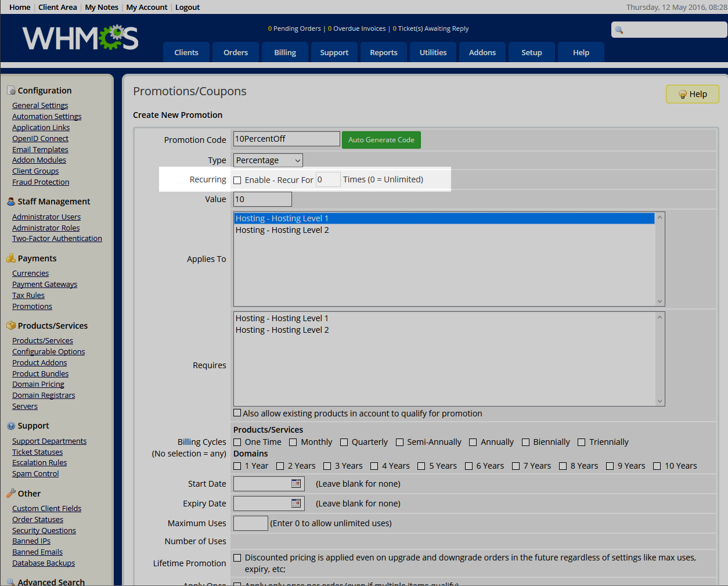Click the WHMCS logo

tap(80, 38)
